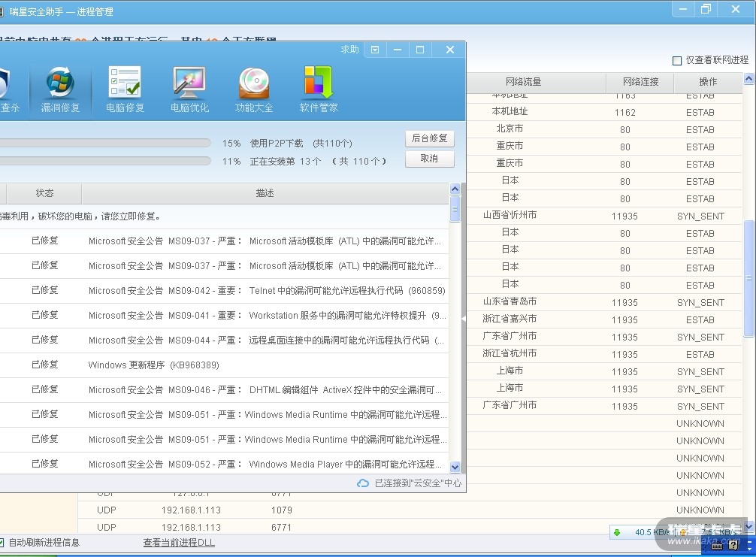
Task: Sort by the 网络流量 column header
Action: tap(523, 82)
